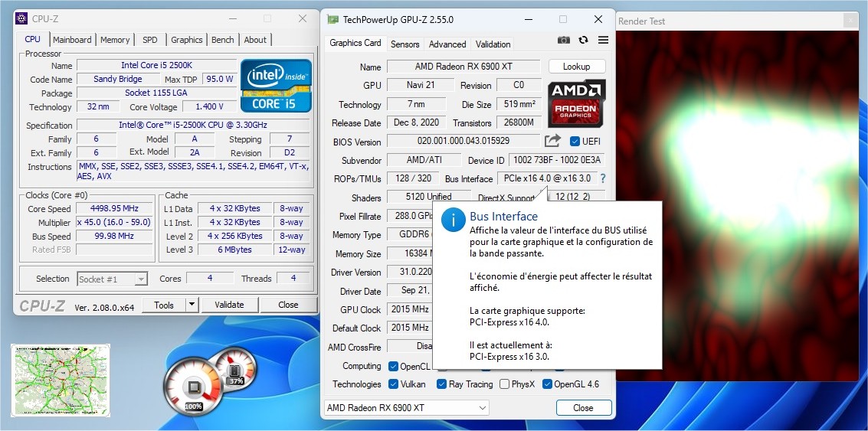Click the BIOS export share icon
The height and width of the screenshot is (431, 868).
(552, 141)
